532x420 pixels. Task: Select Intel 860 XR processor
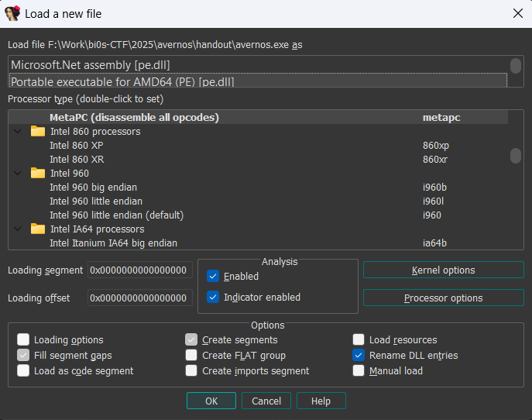258,159
